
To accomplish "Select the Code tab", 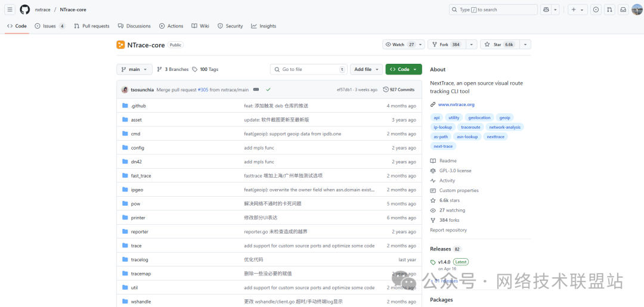I will tap(17, 26).
